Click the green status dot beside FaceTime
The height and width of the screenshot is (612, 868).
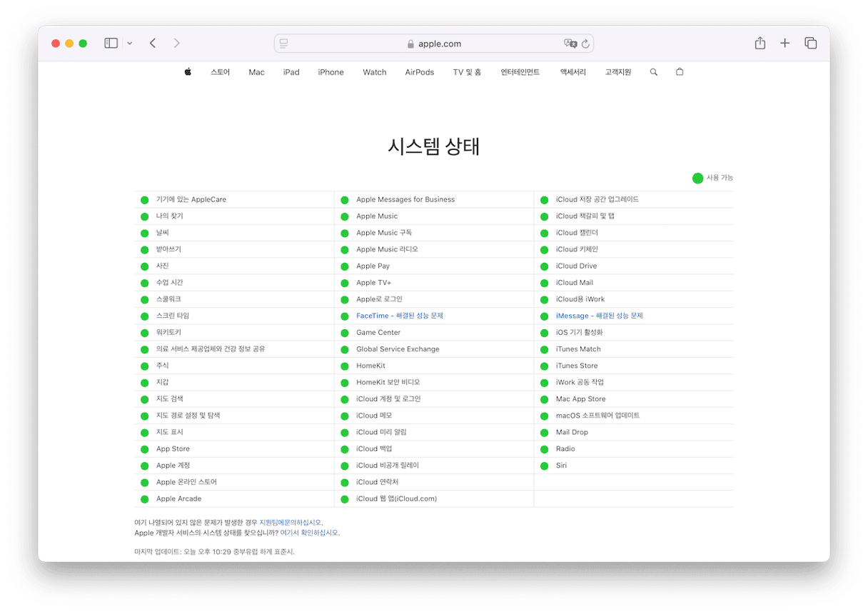point(345,316)
